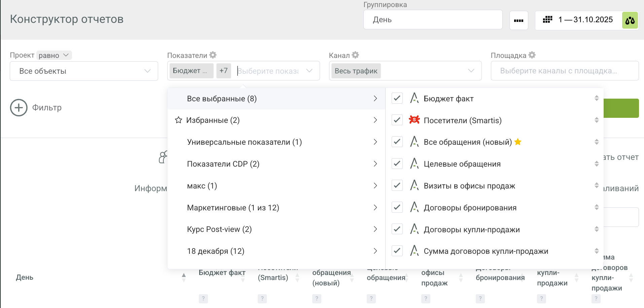
Task: Open the Универсальные показатели (1) category
Action: tap(276, 142)
